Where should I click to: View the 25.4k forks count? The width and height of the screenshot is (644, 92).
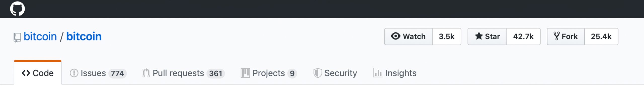click(x=601, y=36)
